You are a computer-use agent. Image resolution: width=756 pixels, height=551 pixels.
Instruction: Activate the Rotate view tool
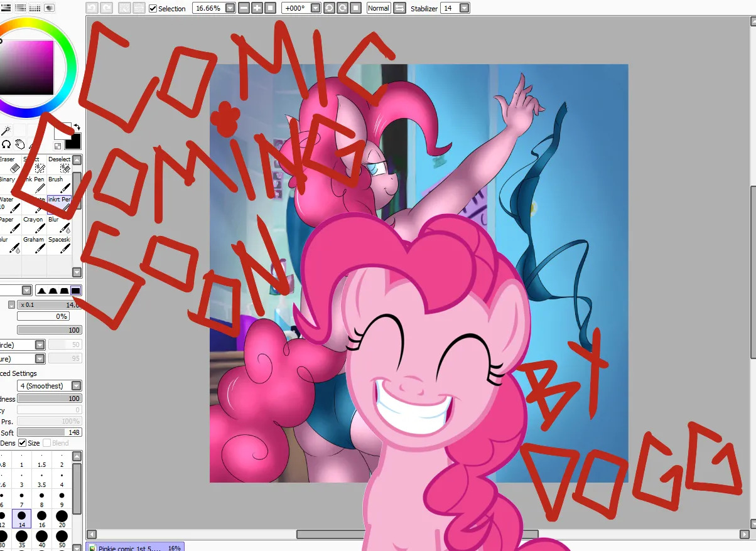point(6,144)
